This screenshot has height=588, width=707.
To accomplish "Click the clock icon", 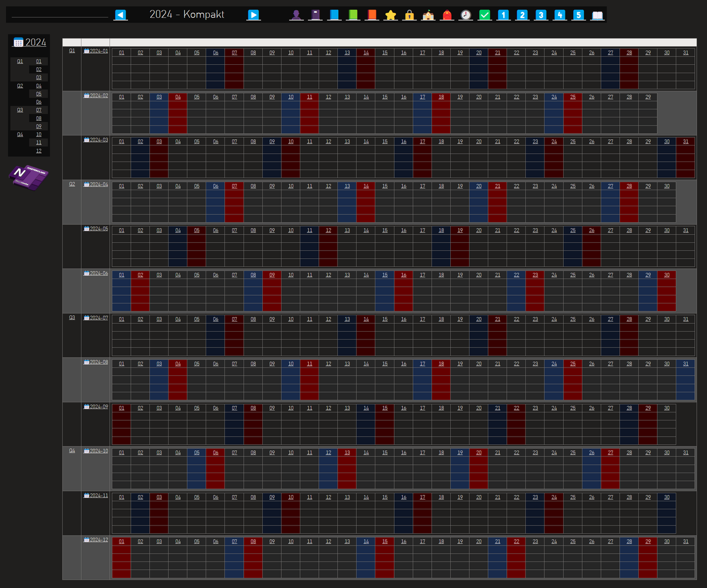I will click(465, 15).
